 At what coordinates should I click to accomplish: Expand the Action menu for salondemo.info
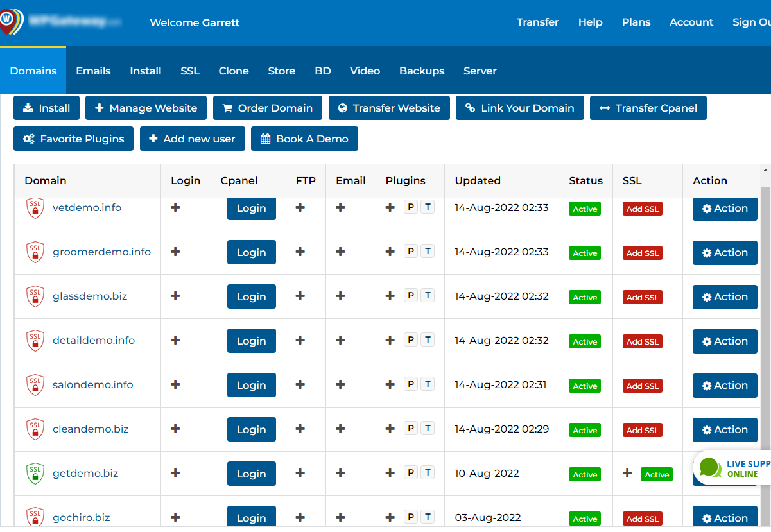point(725,386)
